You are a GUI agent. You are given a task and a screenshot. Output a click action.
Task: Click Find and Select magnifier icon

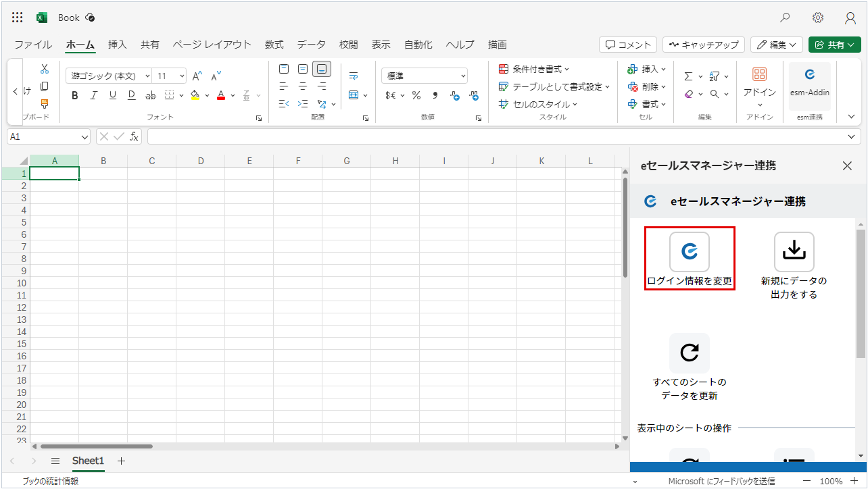tap(715, 94)
